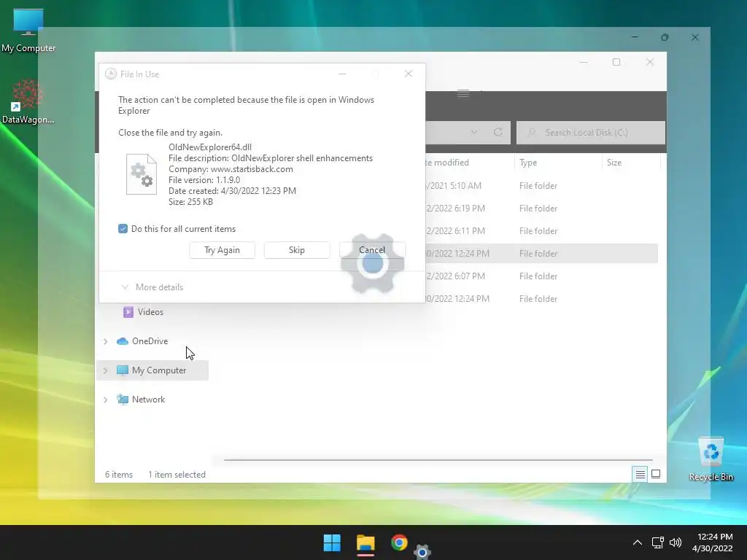747x560 pixels.
Task: Expand More details in File In Use dialog
Action: point(152,287)
